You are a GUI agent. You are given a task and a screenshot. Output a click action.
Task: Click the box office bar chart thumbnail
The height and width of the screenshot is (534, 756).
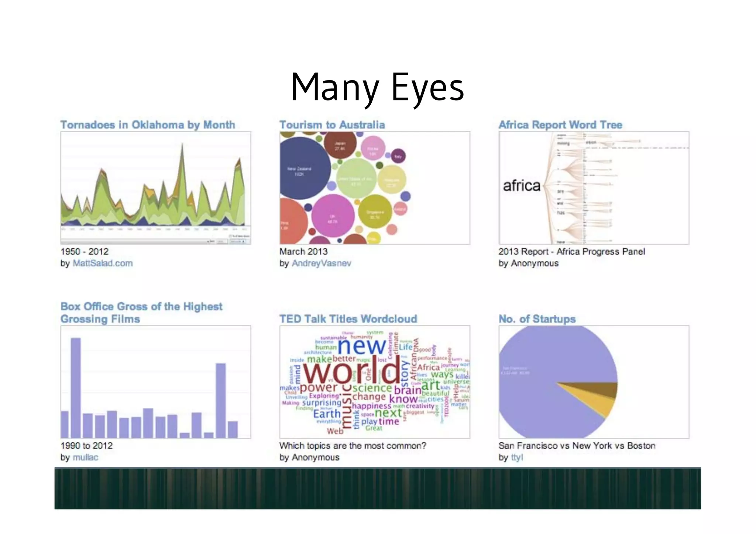tap(156, 382)
